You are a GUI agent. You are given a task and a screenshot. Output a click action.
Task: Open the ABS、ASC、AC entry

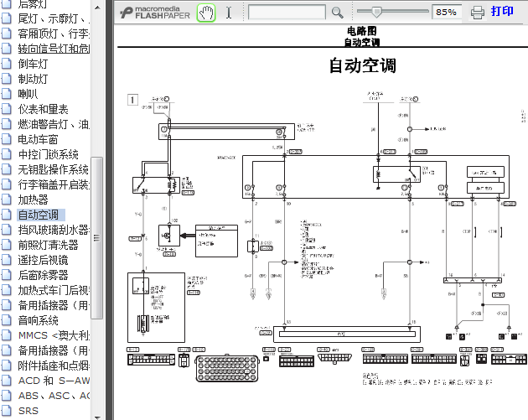point(54,396)
